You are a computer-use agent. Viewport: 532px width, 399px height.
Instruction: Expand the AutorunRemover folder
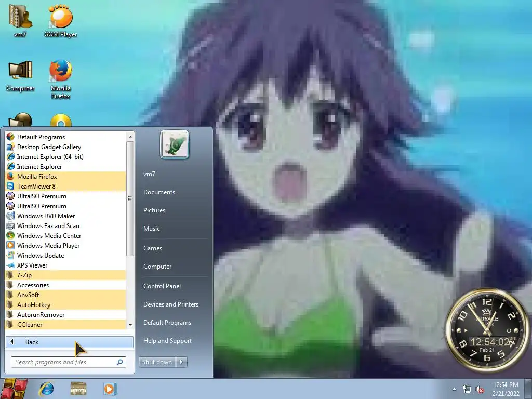tap(66, 314)
